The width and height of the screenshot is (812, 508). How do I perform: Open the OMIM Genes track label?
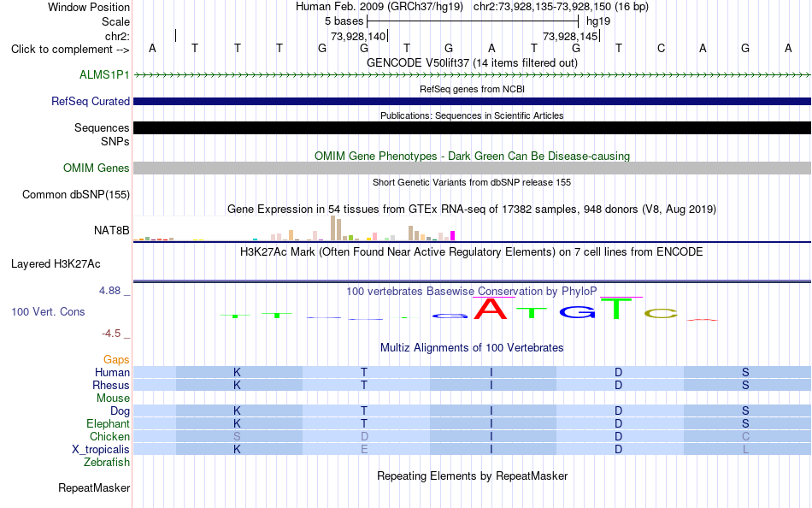(96, 168)
